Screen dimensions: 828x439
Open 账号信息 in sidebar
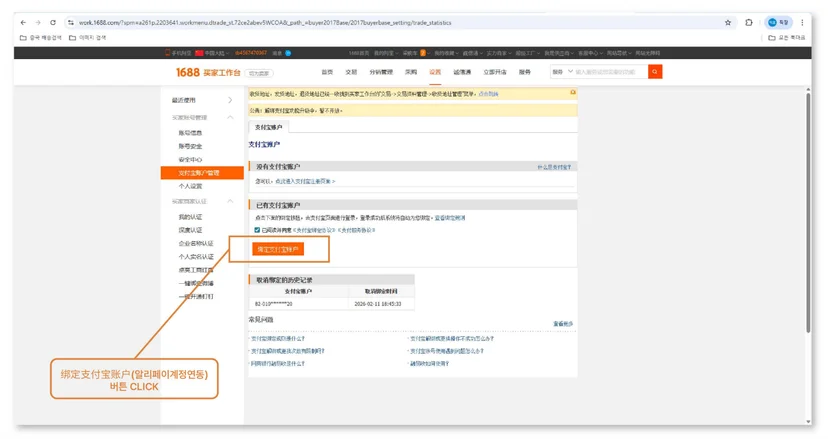tap(190, 133)
